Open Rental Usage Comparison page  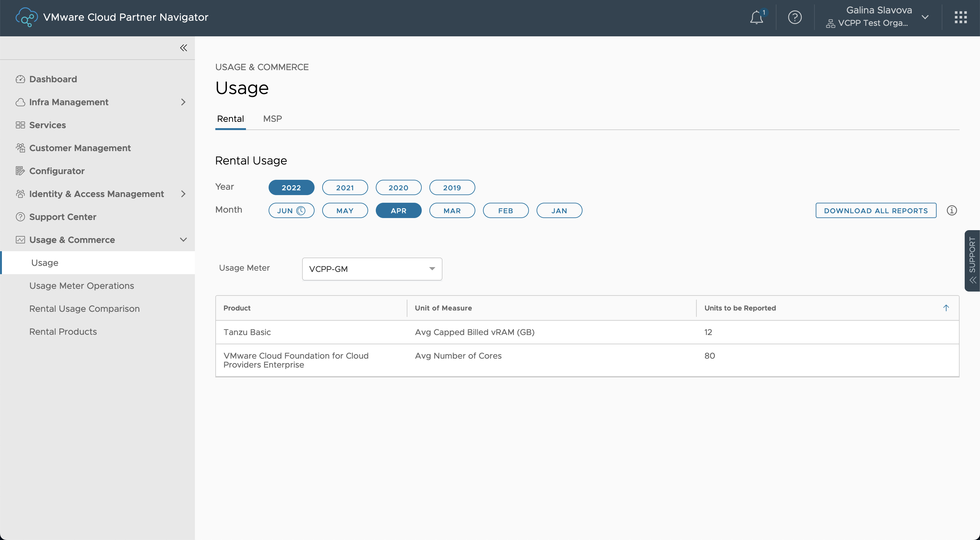pos(85,309)
